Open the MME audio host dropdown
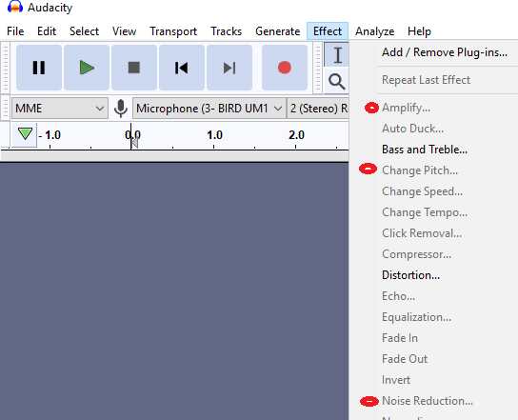The width and height of the screenshot is (518, 420). 60,108
